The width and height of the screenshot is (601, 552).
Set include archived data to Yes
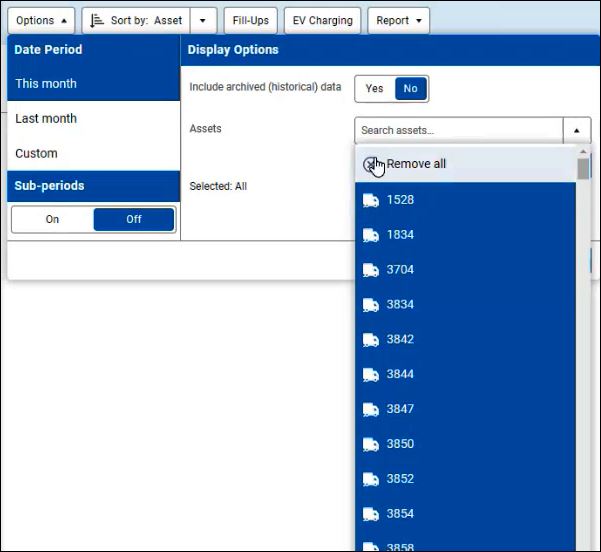374,89
